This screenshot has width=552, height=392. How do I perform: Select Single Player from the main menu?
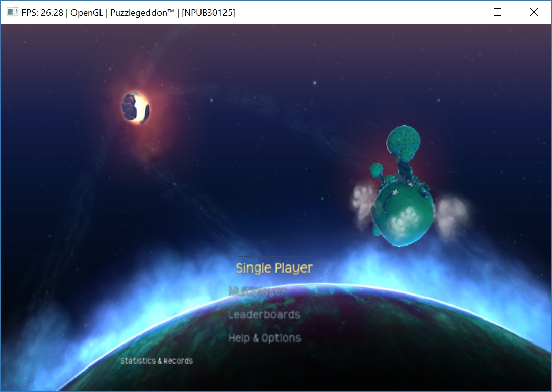tap(274, 268)
